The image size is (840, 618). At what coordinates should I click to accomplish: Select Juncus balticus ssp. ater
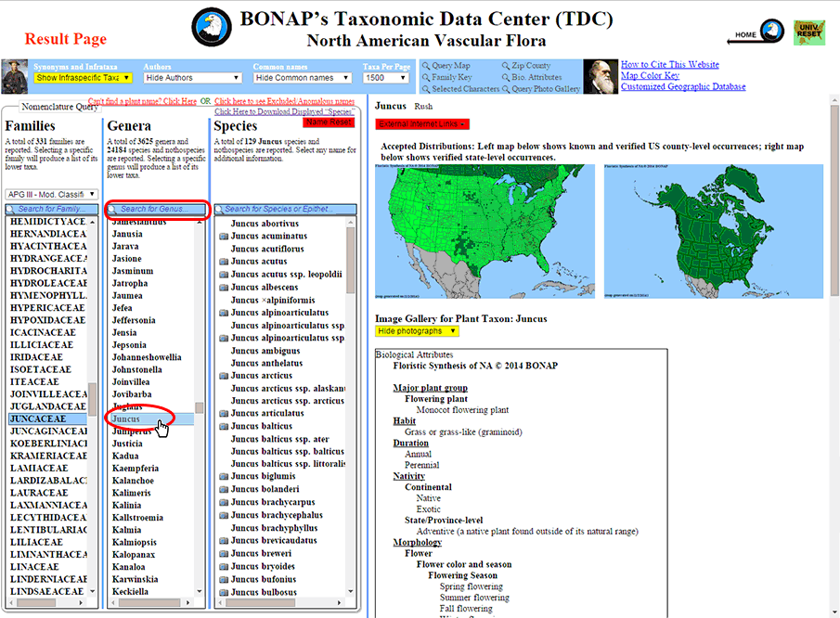click(x=279, y=440)
